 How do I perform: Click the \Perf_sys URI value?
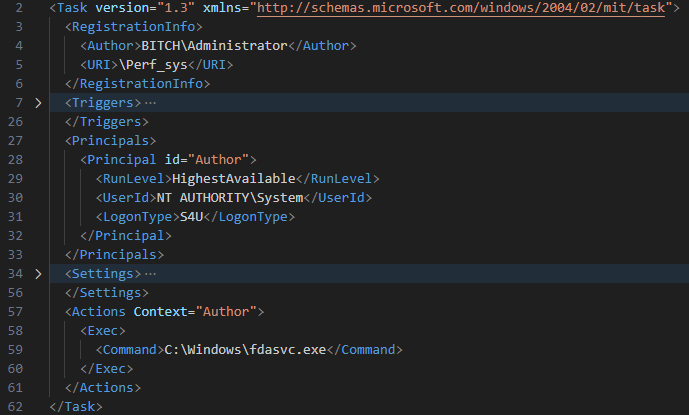point(153,65)
